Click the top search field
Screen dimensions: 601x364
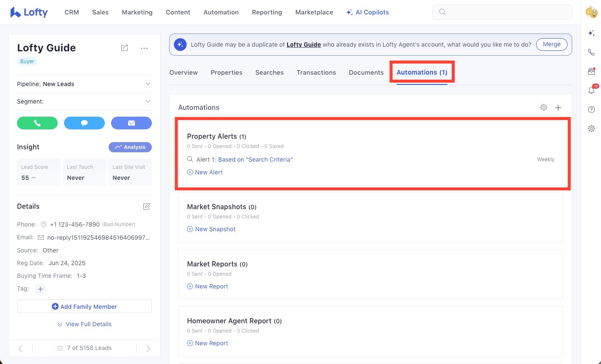coord(502,12)
